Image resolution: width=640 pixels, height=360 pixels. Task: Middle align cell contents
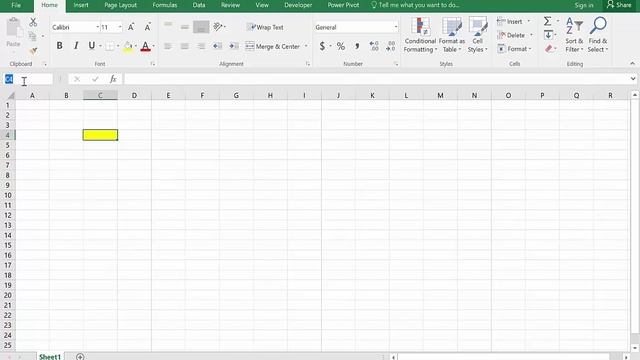[x=184, y=27]
